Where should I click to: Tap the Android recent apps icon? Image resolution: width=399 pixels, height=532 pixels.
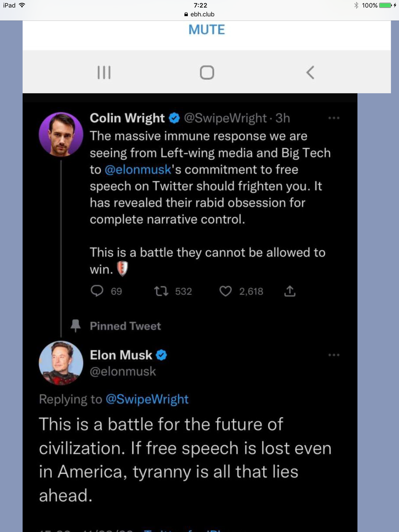pyautogui.click(x=104, y=72)
